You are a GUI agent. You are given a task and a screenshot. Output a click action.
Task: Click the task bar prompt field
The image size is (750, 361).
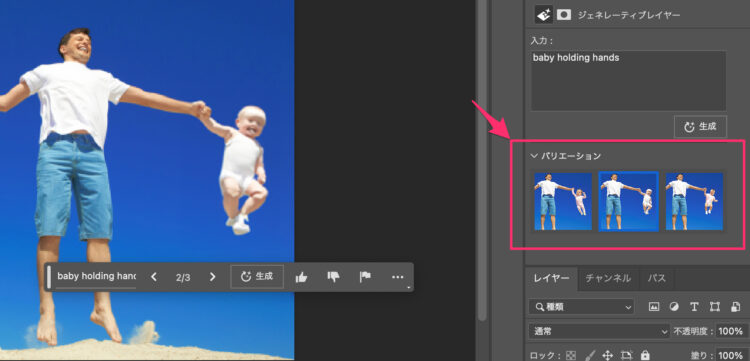point(96,276)
